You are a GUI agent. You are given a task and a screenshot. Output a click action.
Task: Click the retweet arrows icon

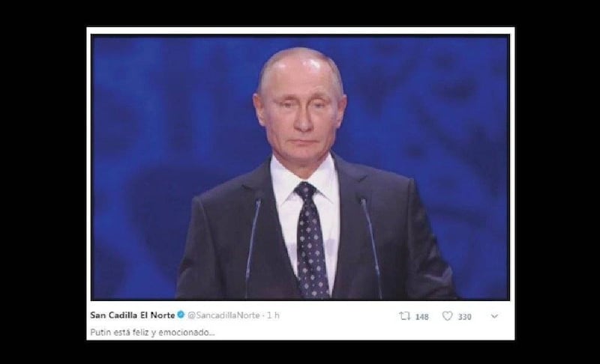click(x=404, y=316)
